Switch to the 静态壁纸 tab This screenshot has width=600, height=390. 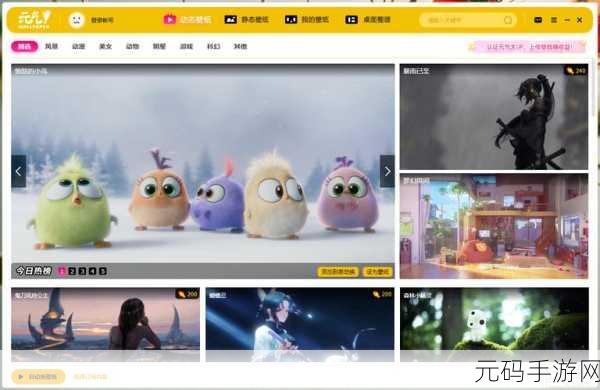(246, 20)
